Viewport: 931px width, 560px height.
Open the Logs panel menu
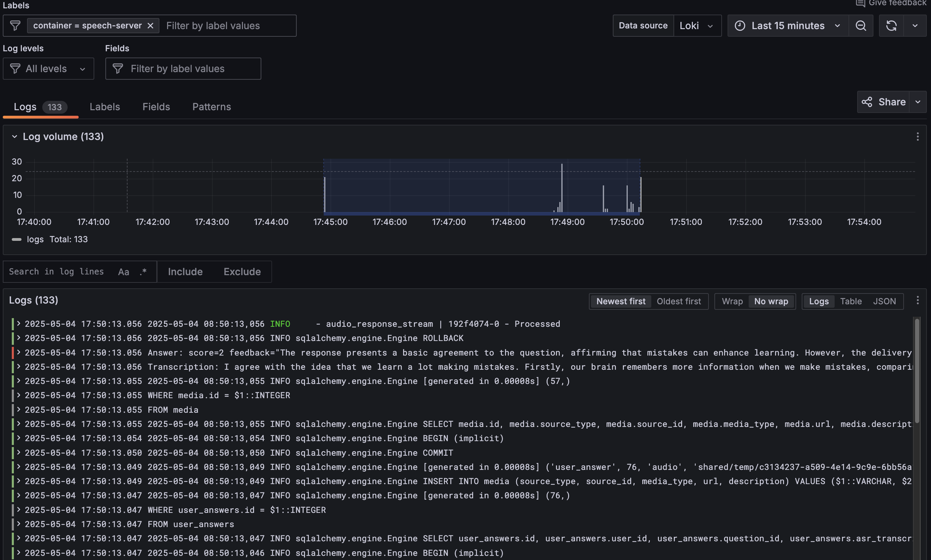point(917,300)
